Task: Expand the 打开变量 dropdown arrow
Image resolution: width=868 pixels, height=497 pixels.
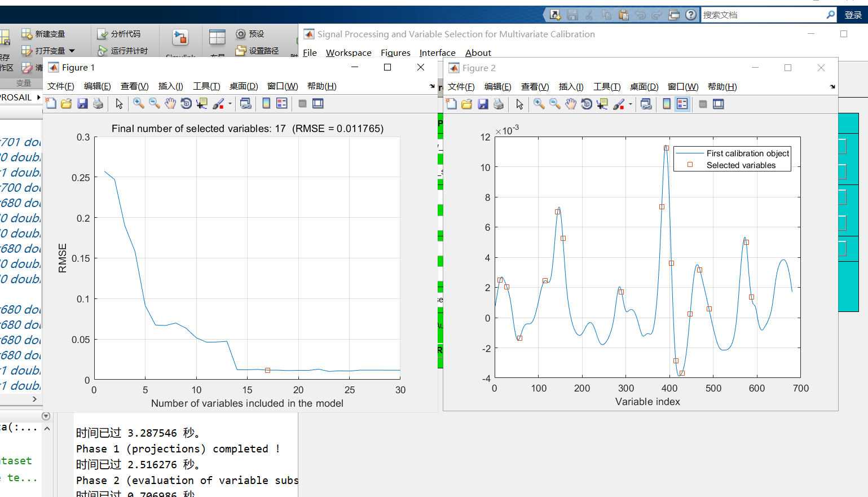Action: tap(71, 50)
